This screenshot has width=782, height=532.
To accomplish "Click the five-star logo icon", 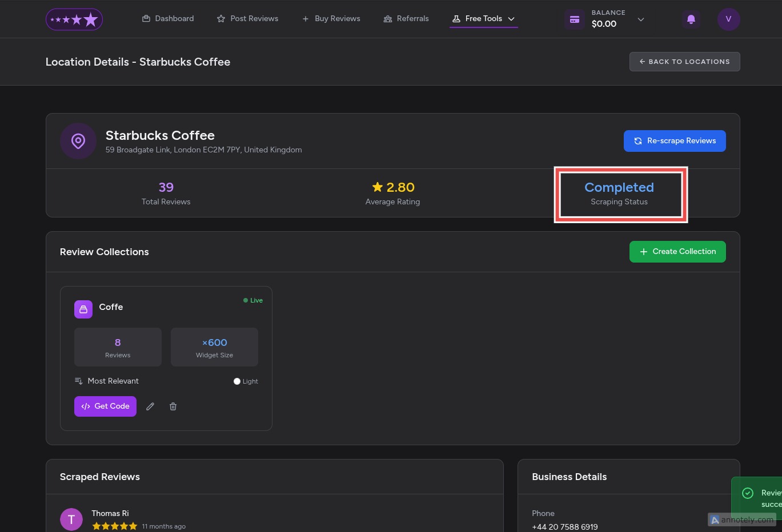I will [74, 19].
